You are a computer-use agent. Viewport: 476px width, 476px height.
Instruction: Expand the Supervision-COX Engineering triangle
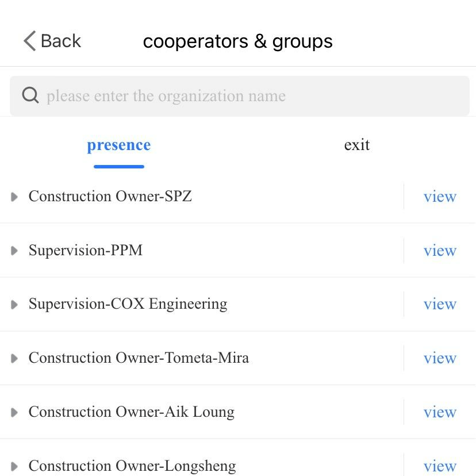coord(14,305)
